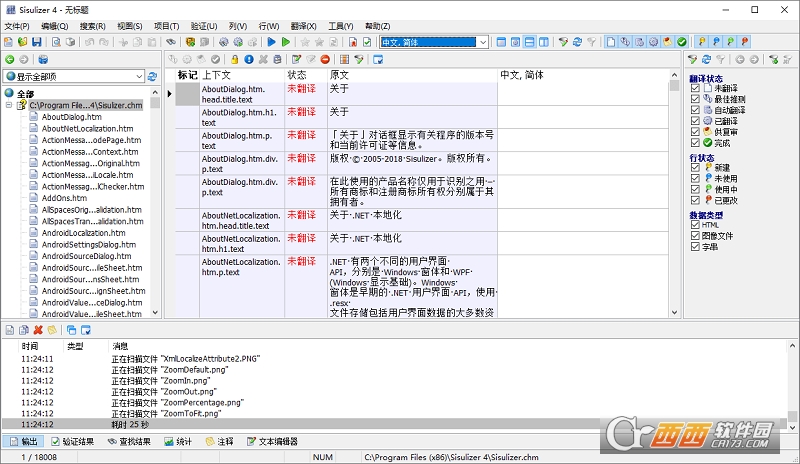The image size is (800, 464).
Task: Click the open project folder icon
Action: [x=22, y=42]
